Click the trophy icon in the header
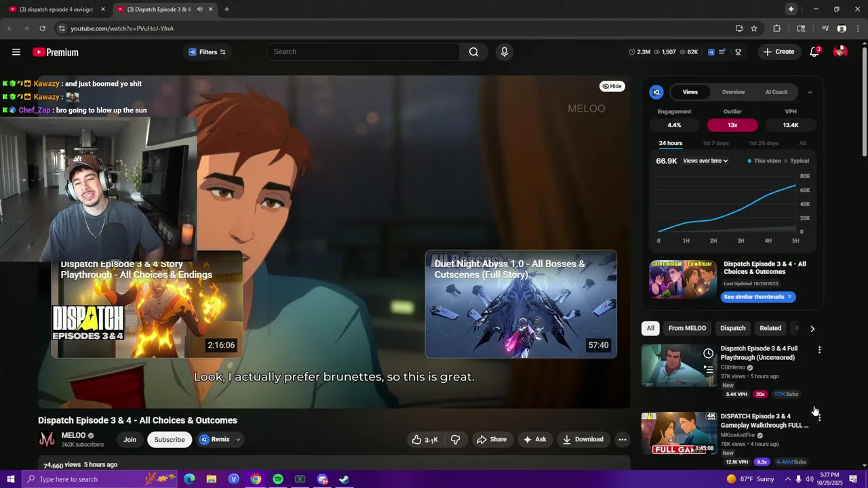 click(738, 52)
